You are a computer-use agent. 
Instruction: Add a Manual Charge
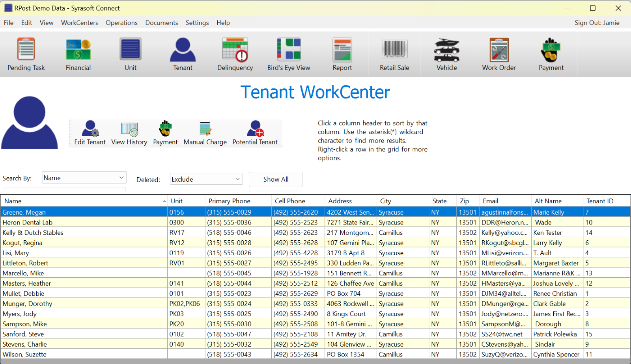coord(205,133)
